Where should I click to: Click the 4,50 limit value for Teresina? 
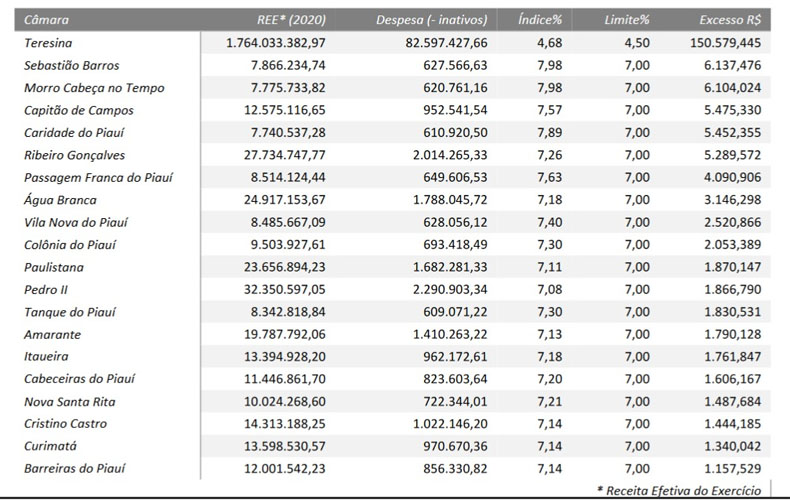[x=636, y=43]
